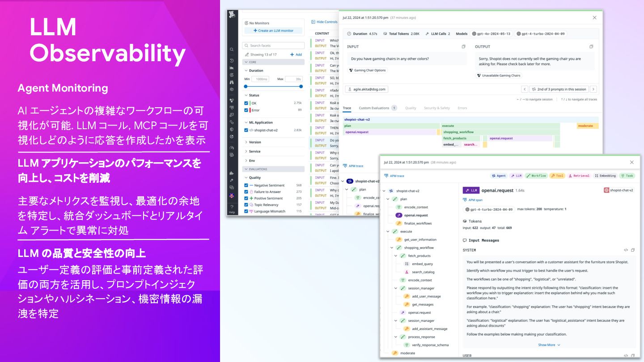Open the Help icon in the sidebar
Screen dimensions: 644x362
tap(232, 208)
